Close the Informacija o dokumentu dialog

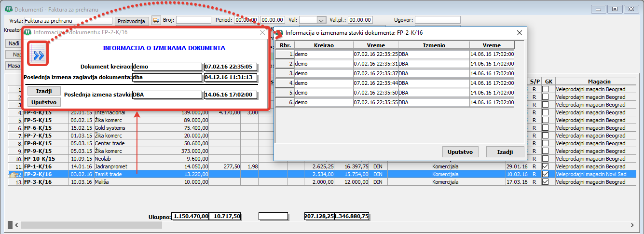(x=262, y=33)
